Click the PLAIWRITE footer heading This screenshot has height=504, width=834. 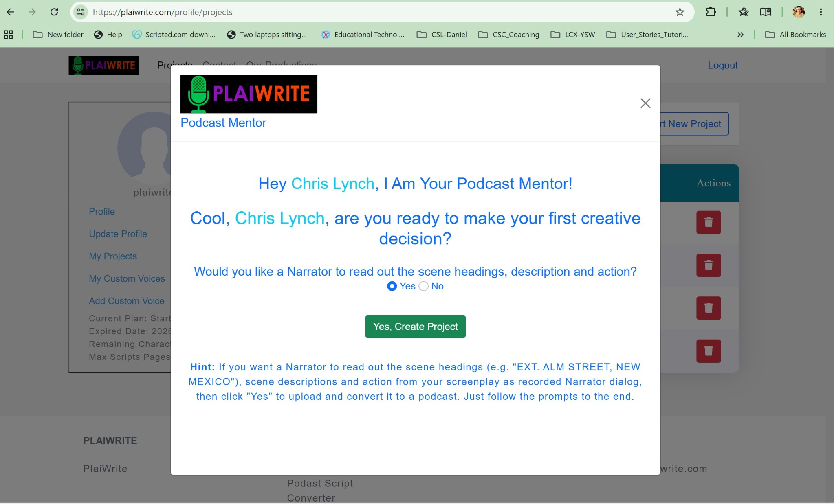click(x=110, y=440)
